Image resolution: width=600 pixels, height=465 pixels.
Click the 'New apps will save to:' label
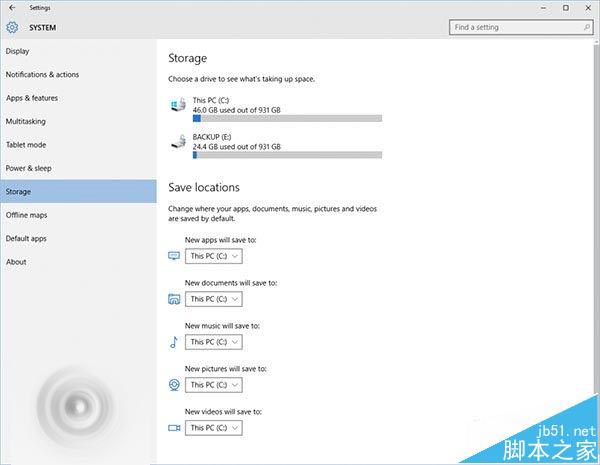pyautogui.click(x=220, y=240)
